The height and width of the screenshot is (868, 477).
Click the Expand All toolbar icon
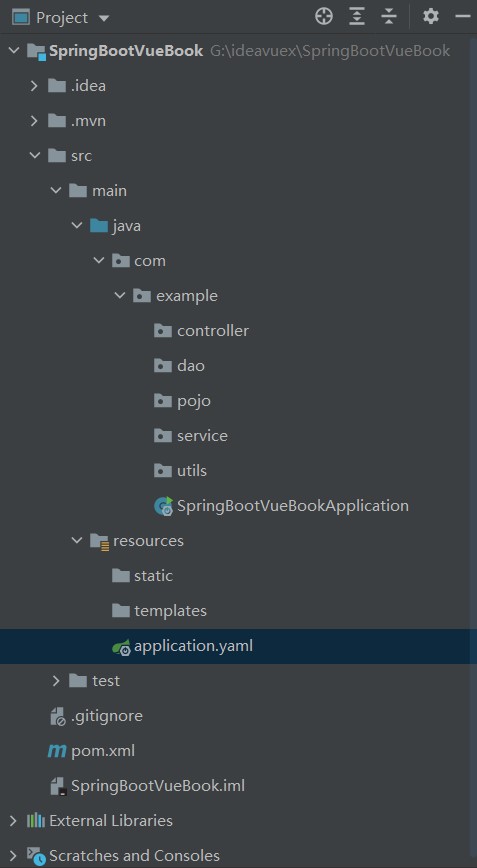click(357, 17)
